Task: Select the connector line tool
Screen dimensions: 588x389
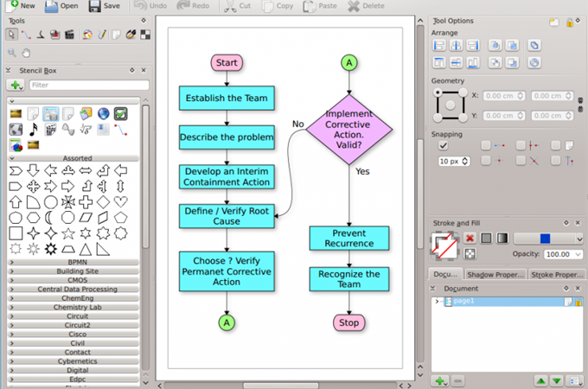Action: (x=27, y=35)
